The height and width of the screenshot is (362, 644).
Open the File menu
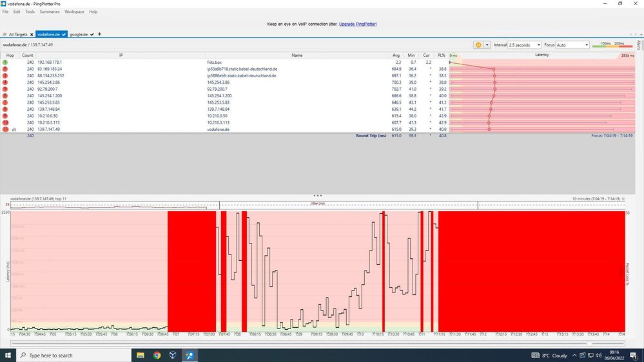coord(5,12)
